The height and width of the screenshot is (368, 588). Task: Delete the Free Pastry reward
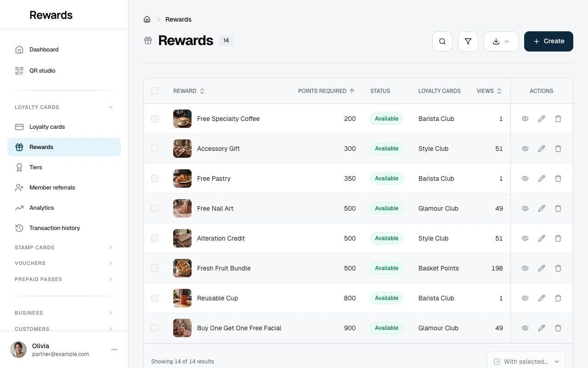[x=558, y=178]
